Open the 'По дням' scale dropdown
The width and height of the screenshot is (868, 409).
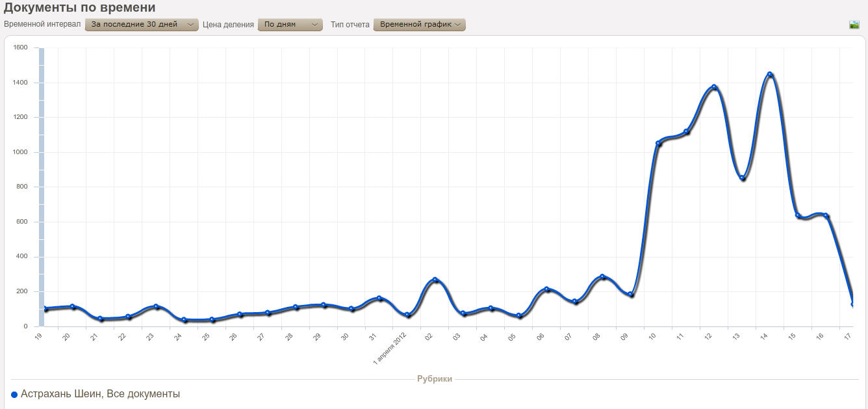(290, 25)
